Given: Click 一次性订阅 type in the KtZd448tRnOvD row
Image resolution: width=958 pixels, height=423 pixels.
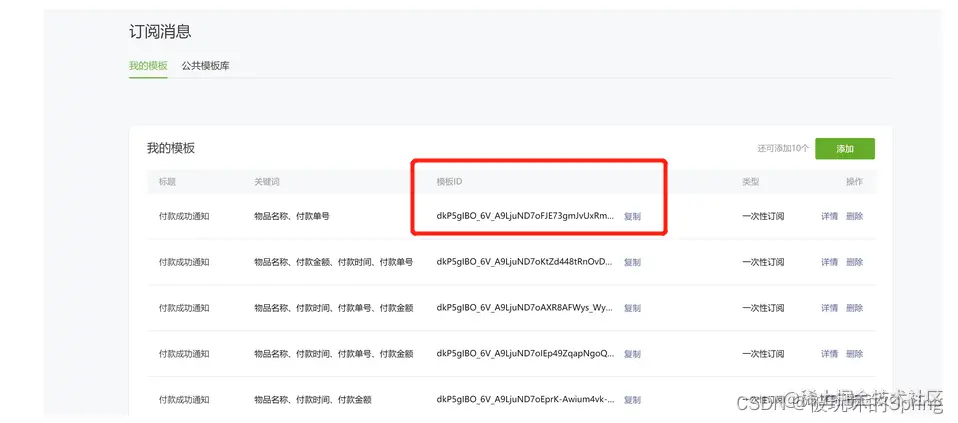Looking at the screenshot, I should pyautogui.click(x=763, y=262).
